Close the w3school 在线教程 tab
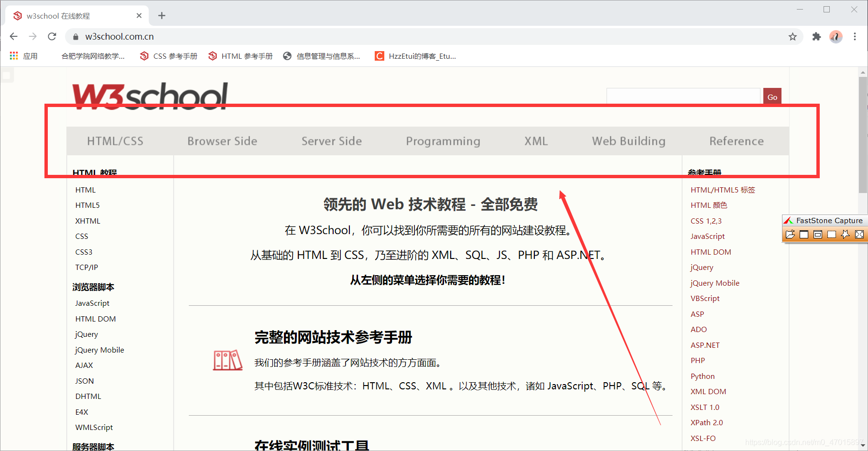 coord(139,16)
